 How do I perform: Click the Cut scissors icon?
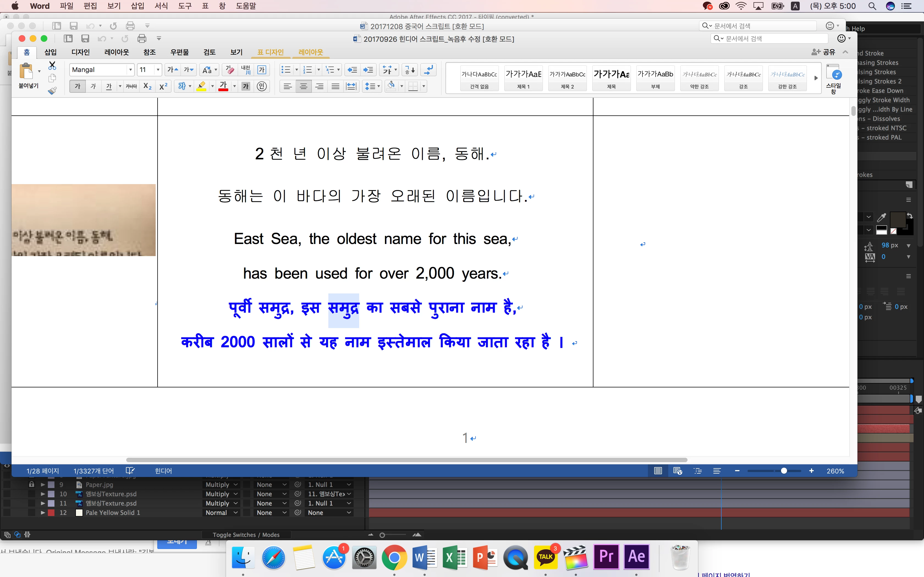(52, 66)
